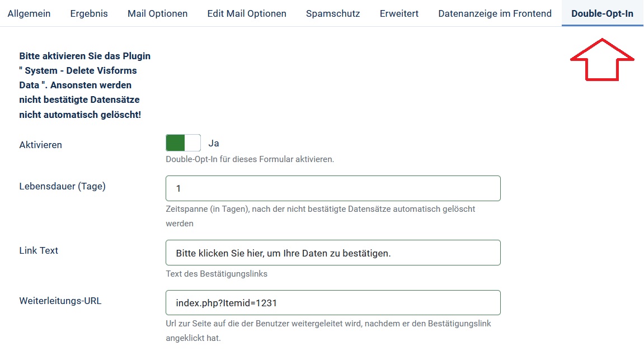Open the Erweitert tab
Image resolution: width=644 pixels, height=356 pixels.
[x=399, y=13]
